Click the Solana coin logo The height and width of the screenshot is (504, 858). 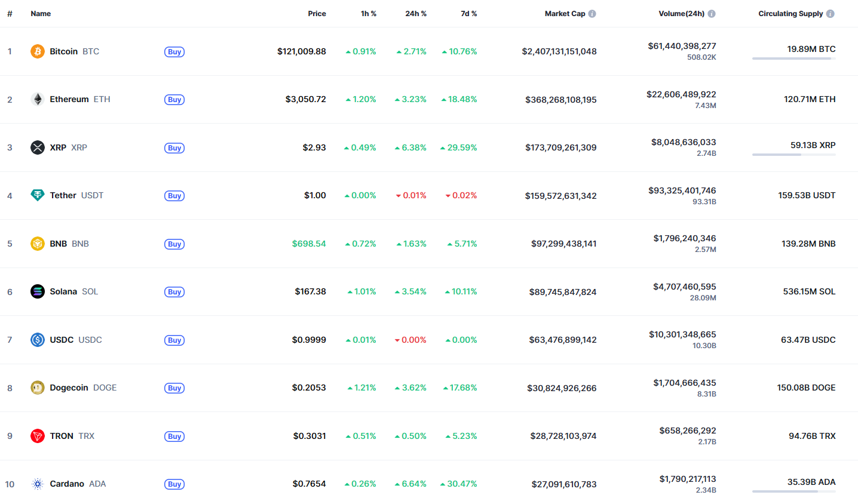(38, 291)
